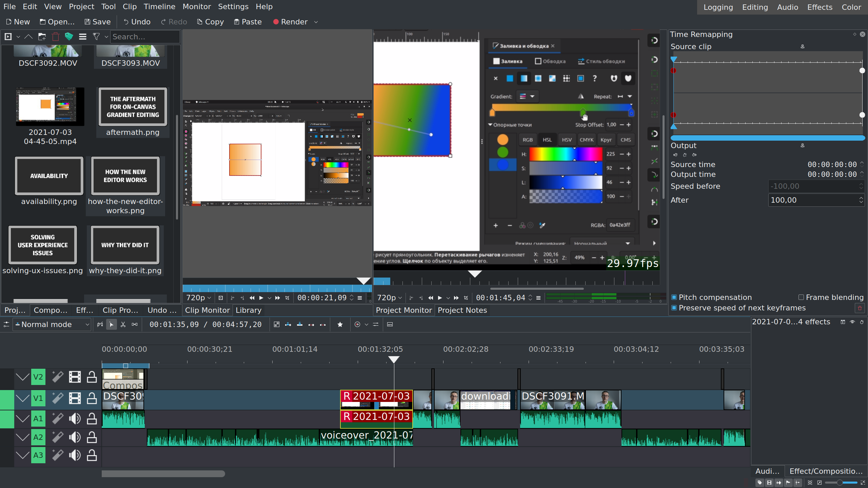The image size is (868, 488).
Task: Click the add folder icon in project bin
Action: pyautogui.click(x=42, y=37)
